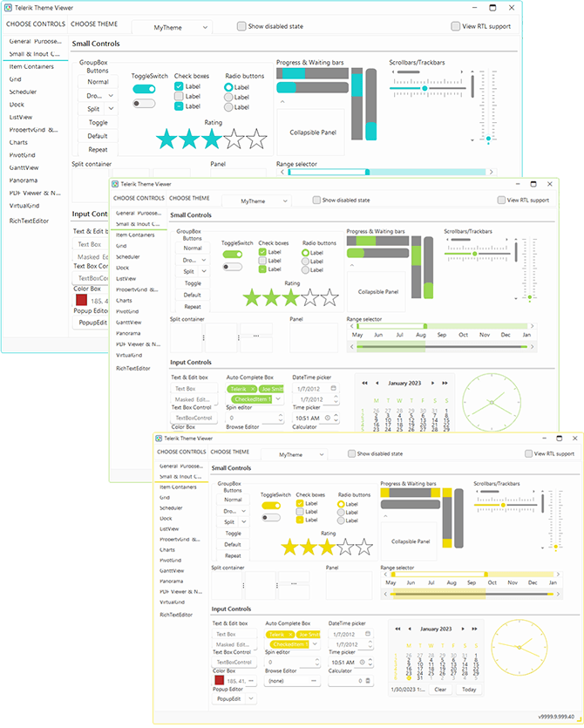Click the Repeat button in green window
Screen dimensions: 584x728
193,306
